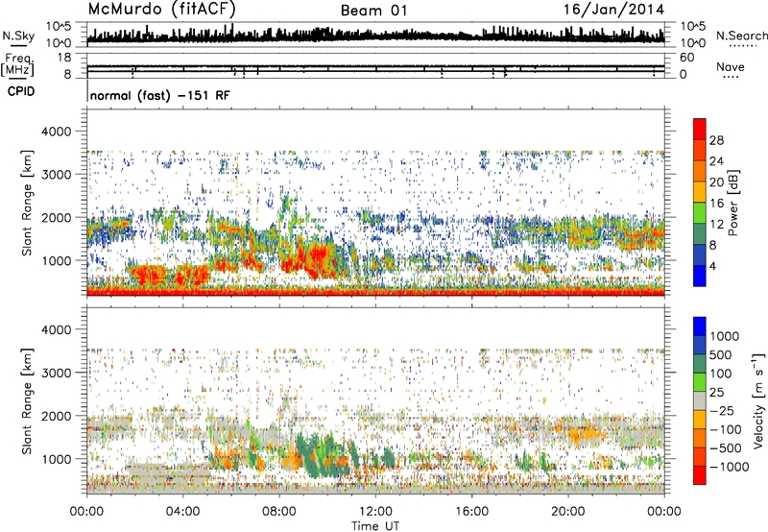This screenshot has width=768, height=532.
Task: Click the date '16/Jan/2014'
Action: click(613, 10)
